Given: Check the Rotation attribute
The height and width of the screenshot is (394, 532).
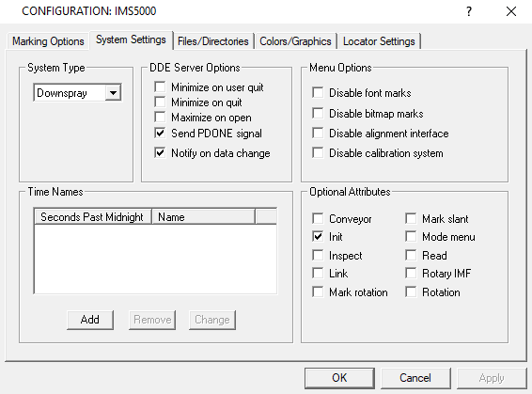Looking at the screenshot, I should click(411, 292).
